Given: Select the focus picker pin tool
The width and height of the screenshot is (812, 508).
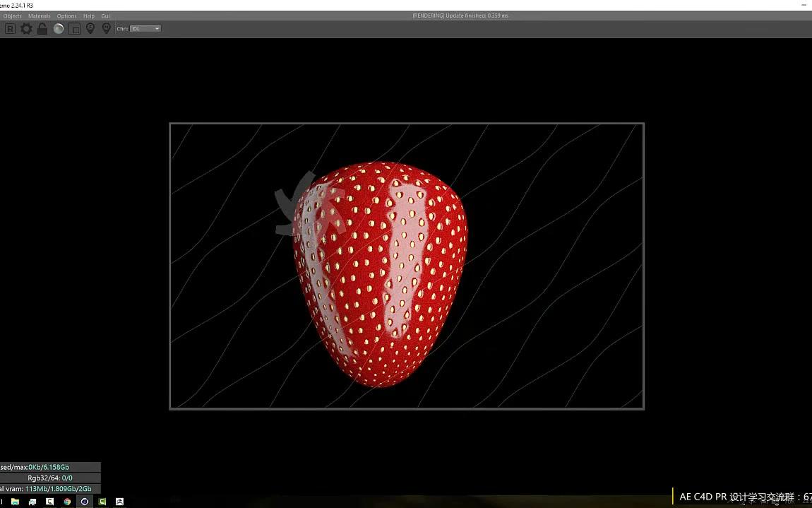Looking at the screenshot, I should pyautogui.click(x=90, y=28).
